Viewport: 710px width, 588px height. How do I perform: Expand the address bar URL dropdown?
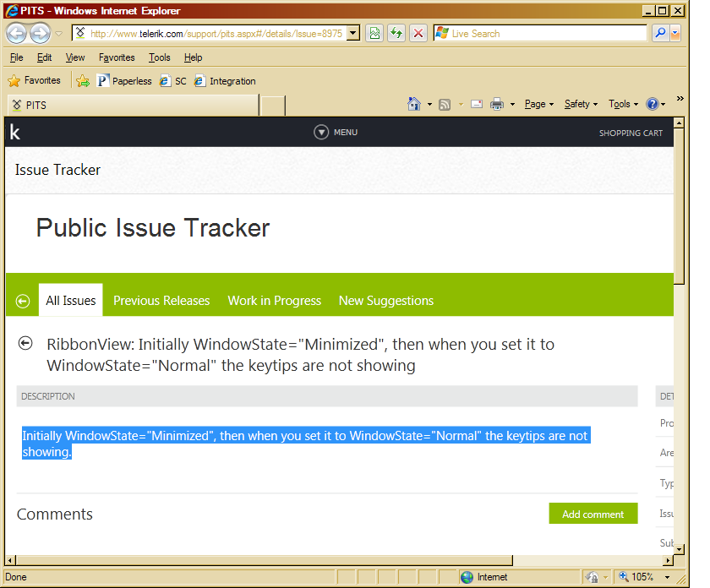(x=353, y=34)
